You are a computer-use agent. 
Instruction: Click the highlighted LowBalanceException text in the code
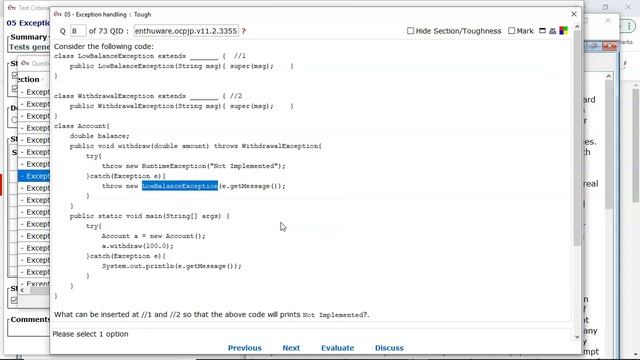pyautogui.click(x=180, y=186)
